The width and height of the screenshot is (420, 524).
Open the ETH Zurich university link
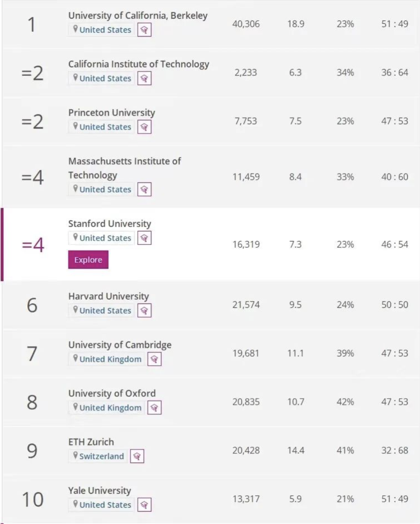click(x=91, y=442)
